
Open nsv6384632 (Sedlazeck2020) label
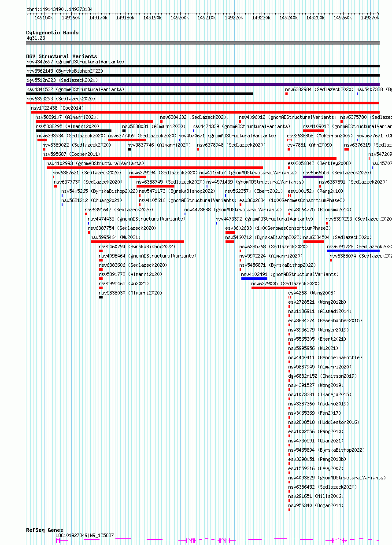click(x=194, y=117)
